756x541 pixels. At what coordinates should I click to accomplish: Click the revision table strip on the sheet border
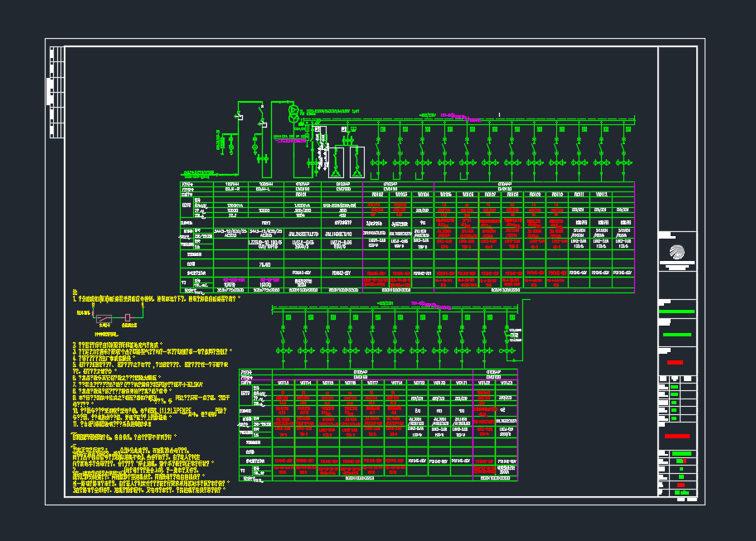[57, 92]
